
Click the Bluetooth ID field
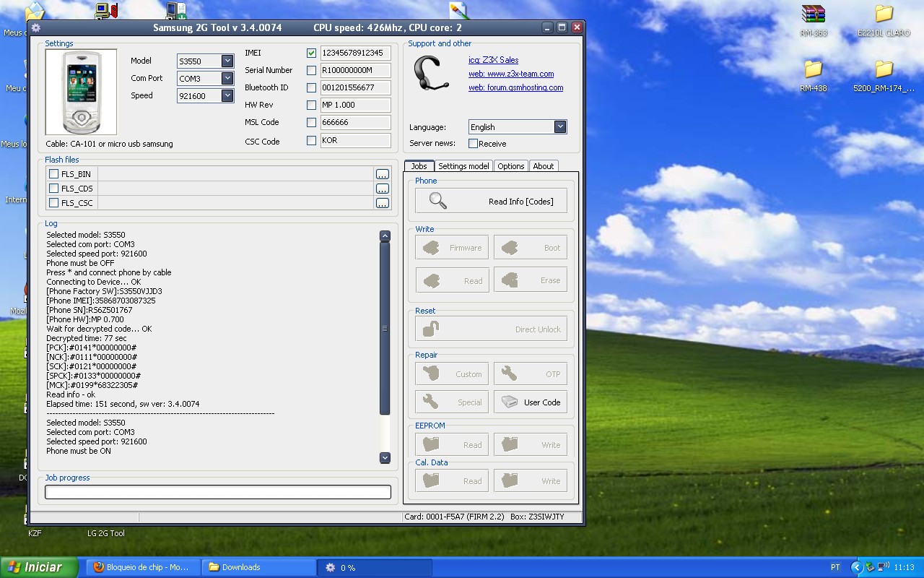pyautogui.click(x=356, y=88)
